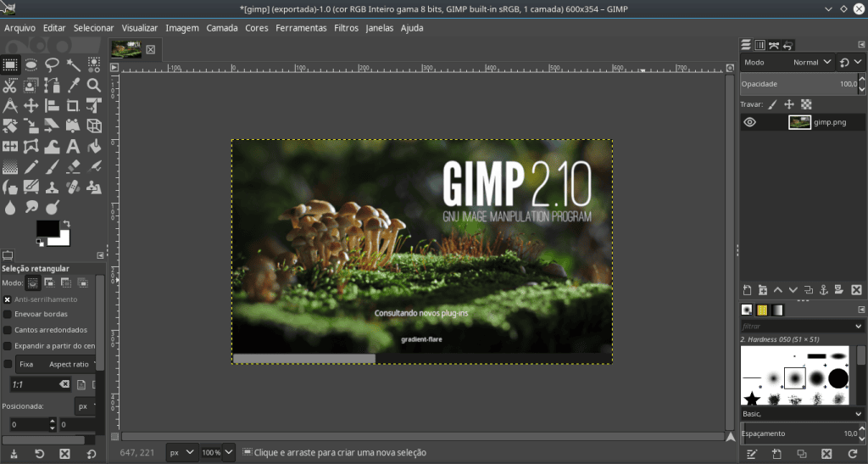This screenshot has height=464, width=868.
Task: Open the layer Modo Normal dropdown
Action: coord(787,63)
